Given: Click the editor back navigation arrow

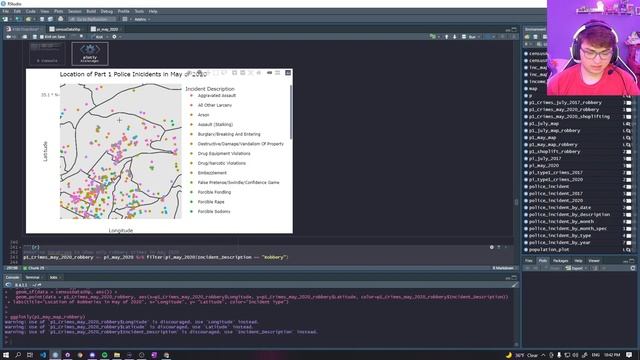Looking at the screenshot, I should tap(8, 37).
